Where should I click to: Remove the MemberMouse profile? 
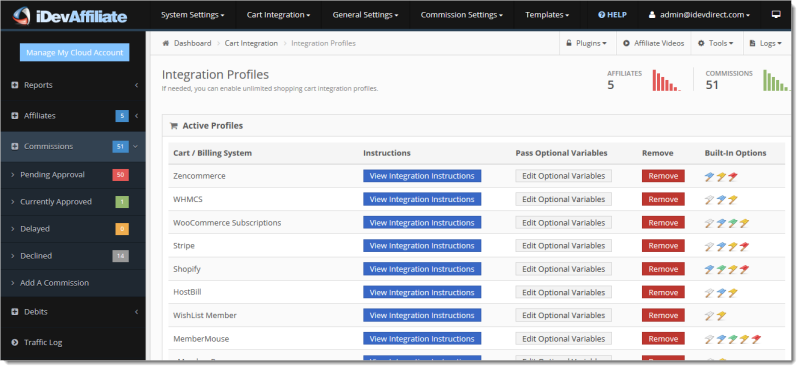(663, 339)
